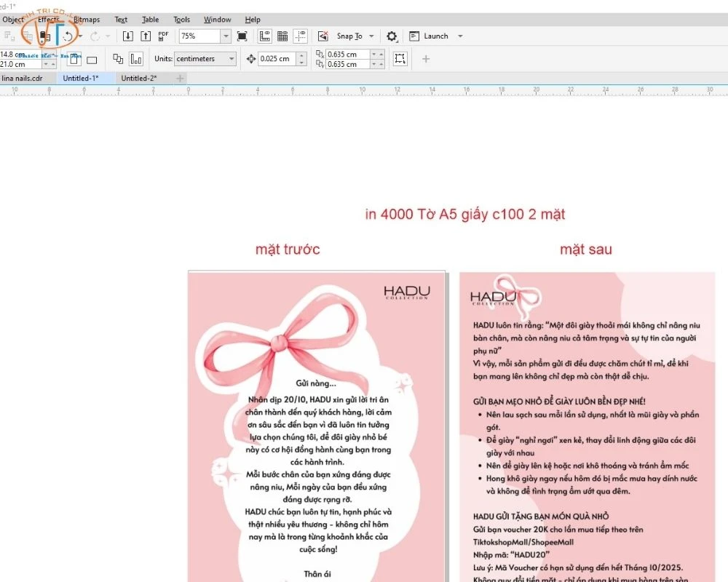Toggle the snapping off icon
Viewport: 728px width, 582px height.
click(323, 36)
